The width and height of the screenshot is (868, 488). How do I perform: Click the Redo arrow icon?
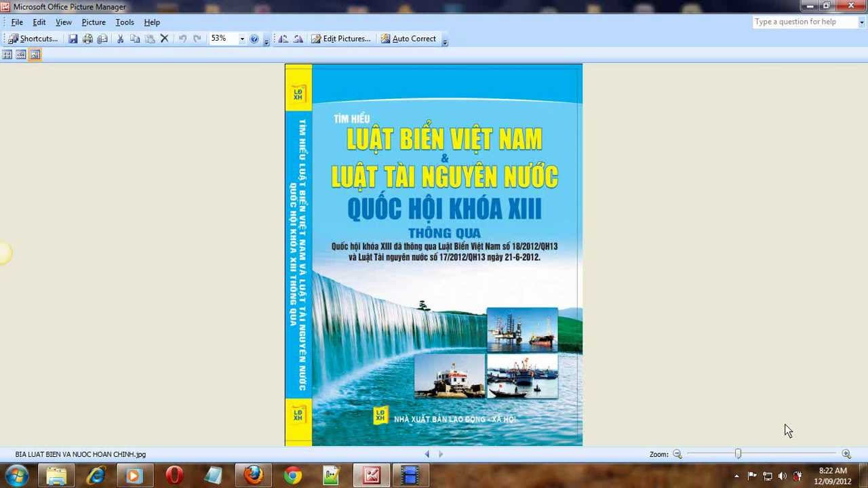[197, 39]
